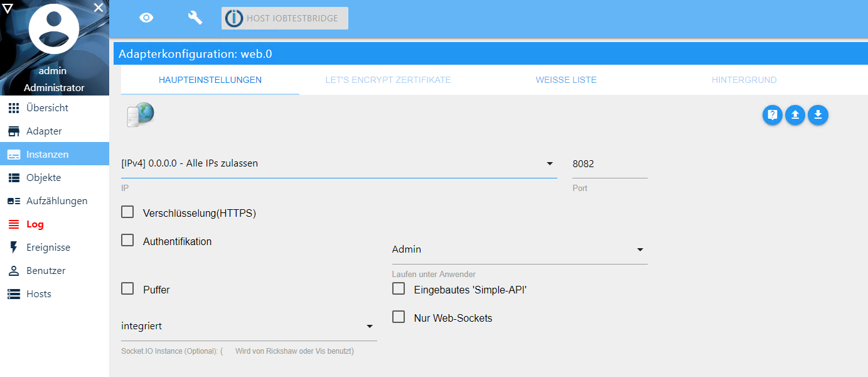Click the Ereignisse lightning bolt icon
The width and height of the screenshot is (868, 377).
(x=14, y=248)
